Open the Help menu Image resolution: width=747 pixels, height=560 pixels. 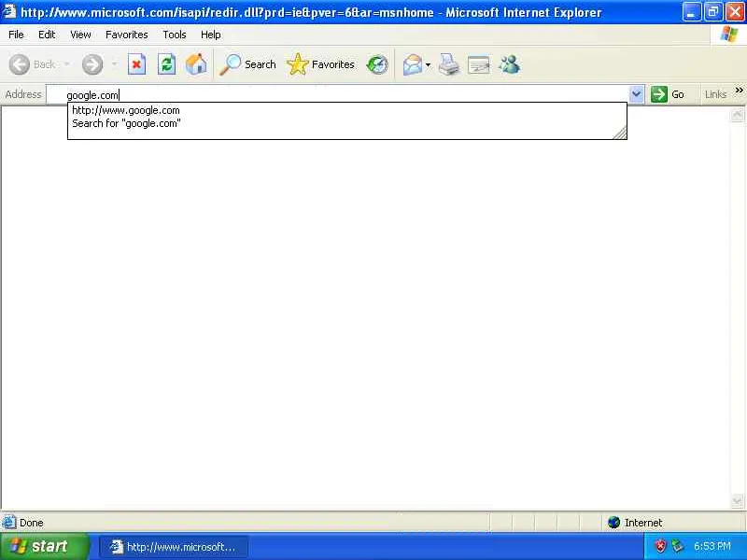pyautogui.click(x=211, y=35)
